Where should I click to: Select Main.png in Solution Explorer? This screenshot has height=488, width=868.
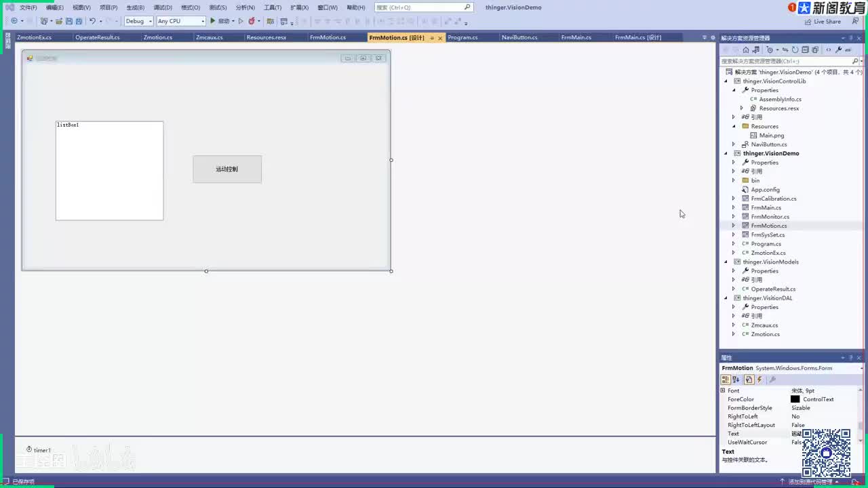pos(772,136)
